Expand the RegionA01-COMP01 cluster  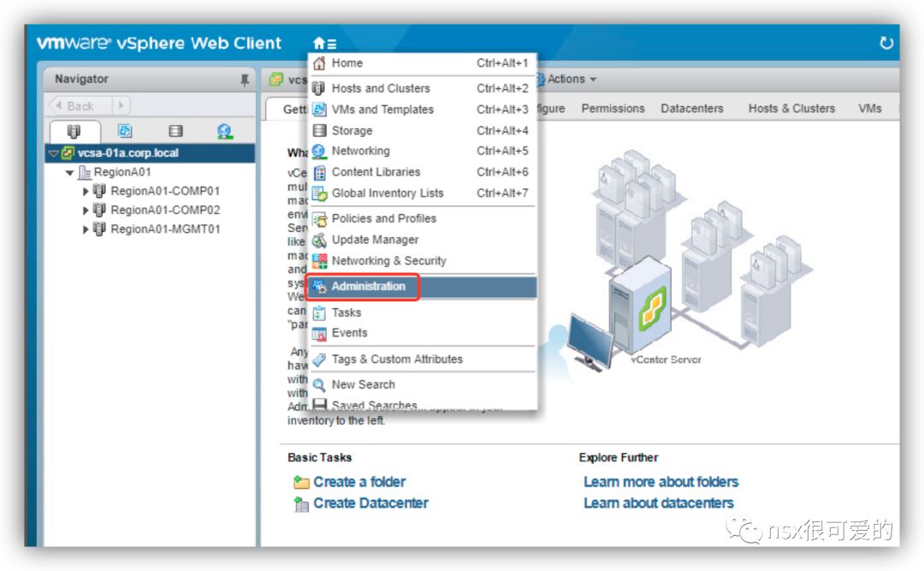coord(86,192)
